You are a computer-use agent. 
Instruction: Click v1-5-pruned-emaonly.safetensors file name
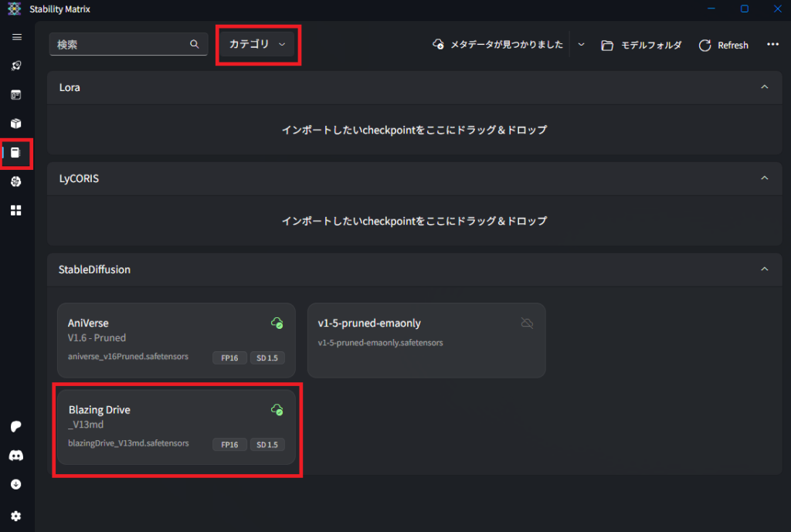[380, 343]
